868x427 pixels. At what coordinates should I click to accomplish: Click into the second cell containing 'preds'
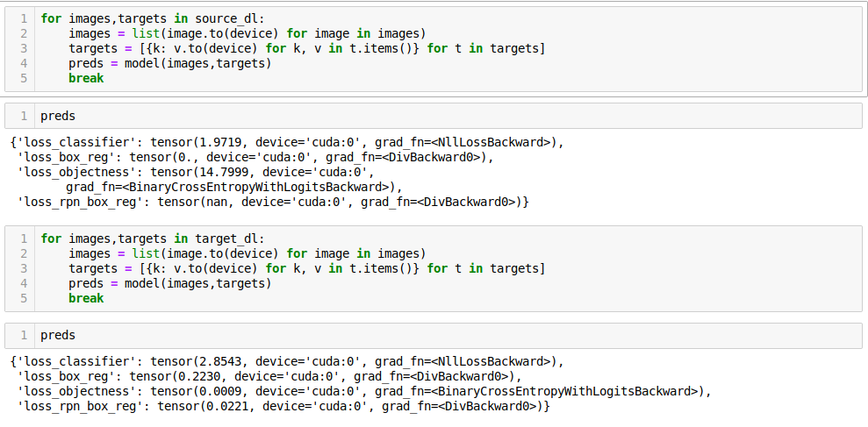(434, 116)
